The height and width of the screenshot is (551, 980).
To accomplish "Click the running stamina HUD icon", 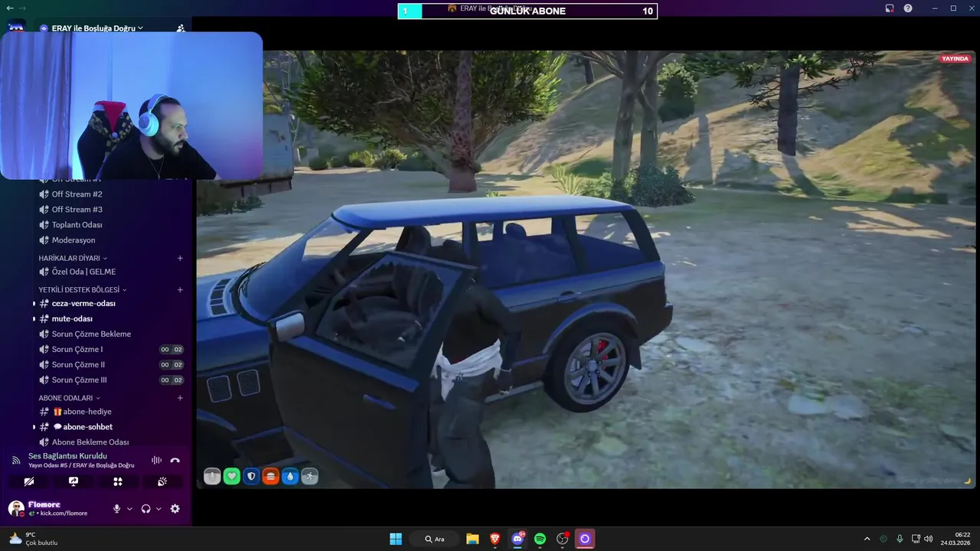I will click(x=309, y=477).
